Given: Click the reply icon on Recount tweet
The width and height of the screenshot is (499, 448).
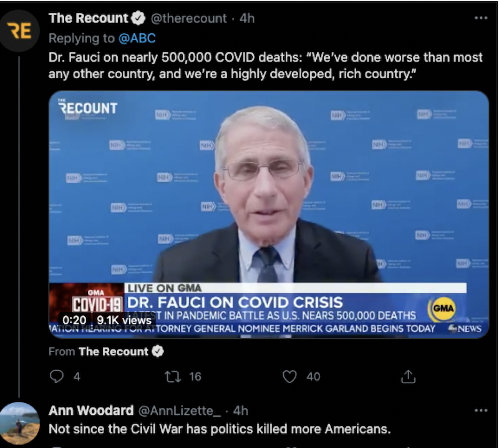Looking at the screenshot, I should click(x=57, y=377).
